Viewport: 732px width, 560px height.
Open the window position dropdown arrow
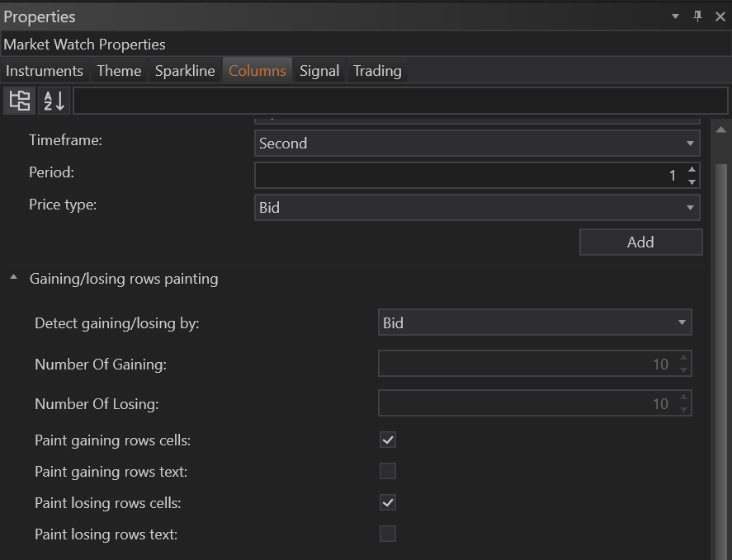[675, 16]
